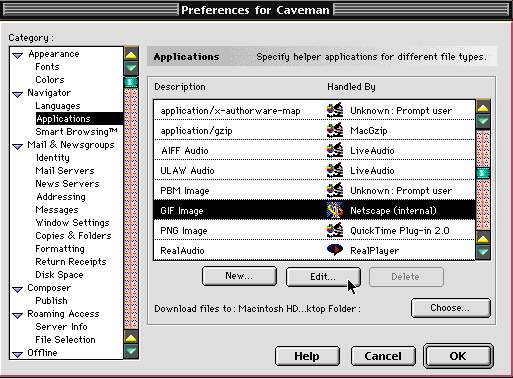This screenshot has height=379, width=513.
Task: Click the QuickTime Plug-in icon in PNG row
Action: (x=335, y=230)
